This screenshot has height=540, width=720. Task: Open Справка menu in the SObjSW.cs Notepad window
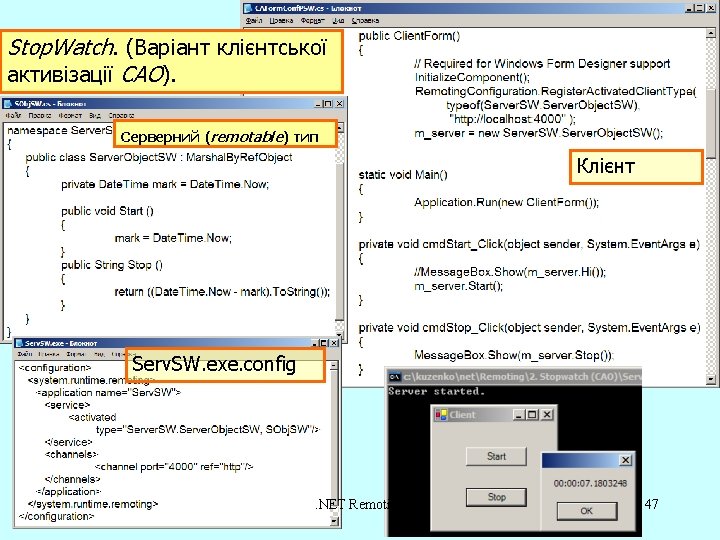(121, 115)
